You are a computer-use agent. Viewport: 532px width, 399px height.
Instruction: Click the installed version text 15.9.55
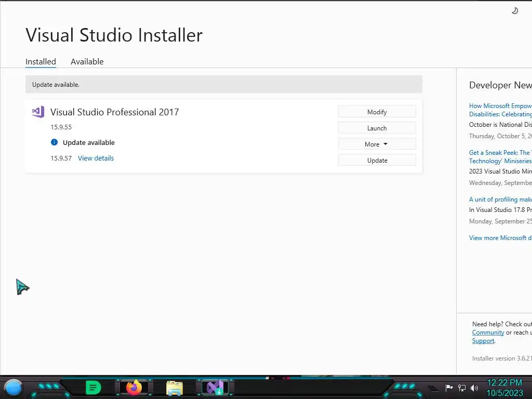(x=61, y=127)
